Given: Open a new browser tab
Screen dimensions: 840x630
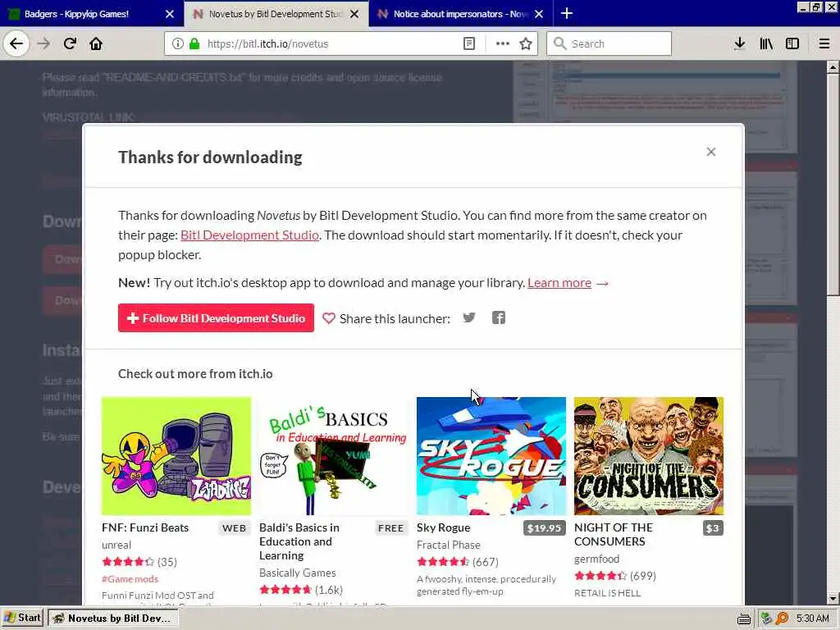Looking at the screenshot, I should pyautogui.click(x=566, y=13).
